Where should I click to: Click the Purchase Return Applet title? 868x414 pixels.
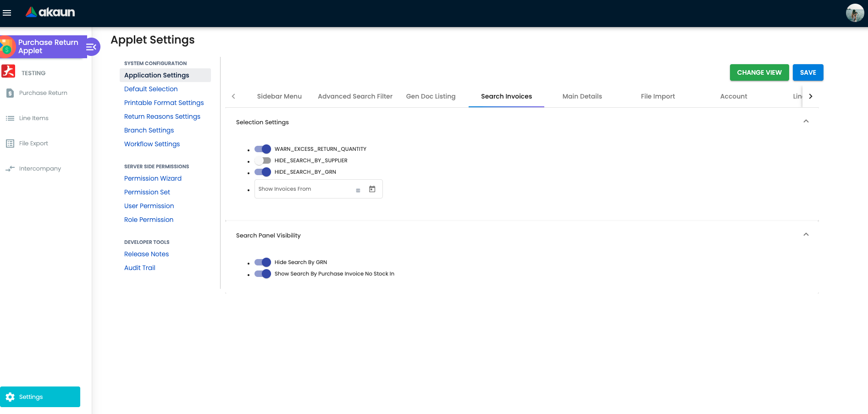click(48, 47)
